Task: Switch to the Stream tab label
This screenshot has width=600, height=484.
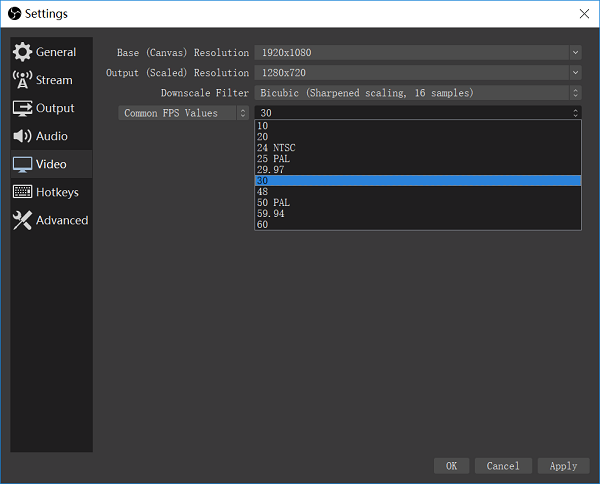Action: point(54,80)
